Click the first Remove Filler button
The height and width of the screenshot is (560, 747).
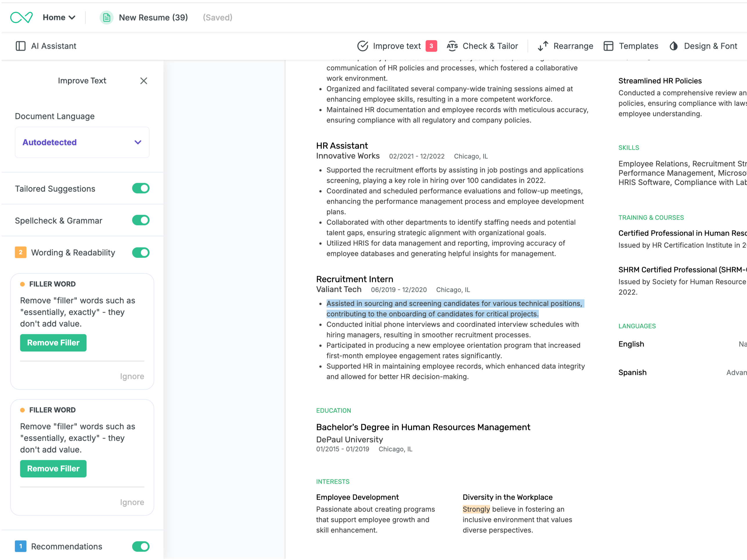coord(53,343)
